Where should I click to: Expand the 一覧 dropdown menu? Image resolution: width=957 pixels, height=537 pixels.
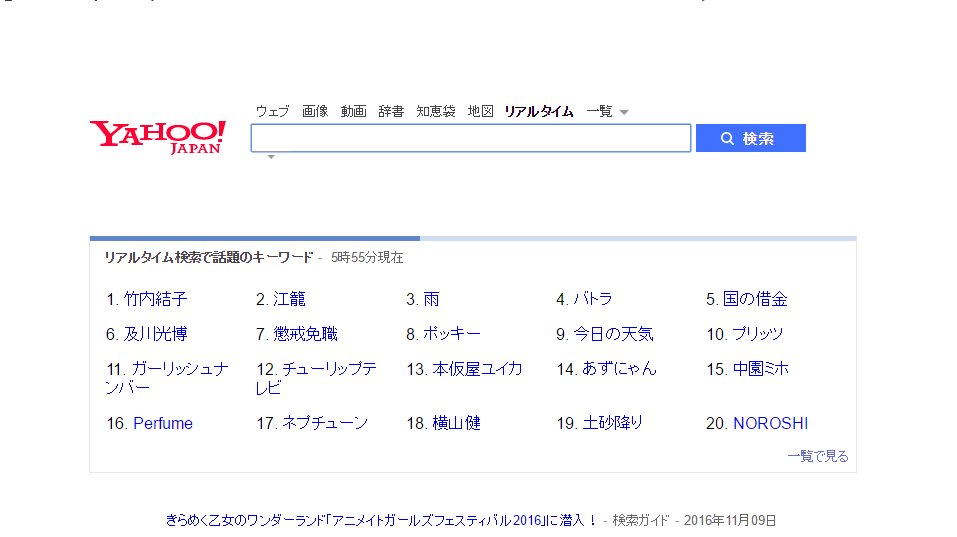coord(607,111)
